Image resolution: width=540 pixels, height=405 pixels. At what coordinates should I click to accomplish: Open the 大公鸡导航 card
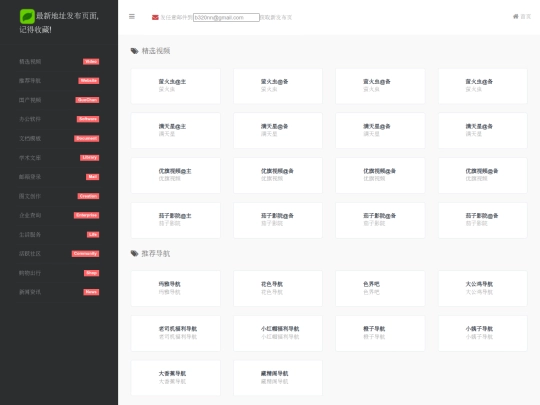(x=482, y=288)
